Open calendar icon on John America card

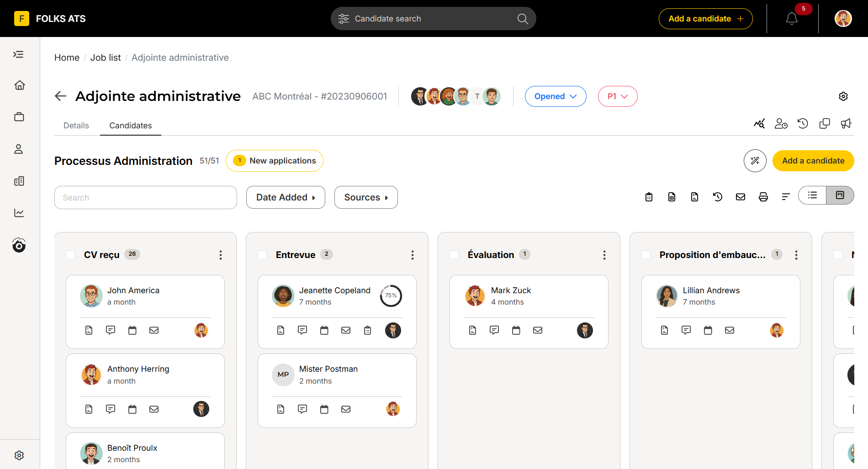point(132,330)
